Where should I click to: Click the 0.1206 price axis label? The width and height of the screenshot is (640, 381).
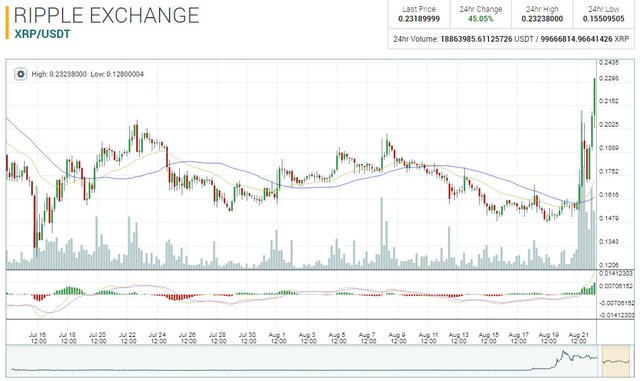(x=609, y=265)
